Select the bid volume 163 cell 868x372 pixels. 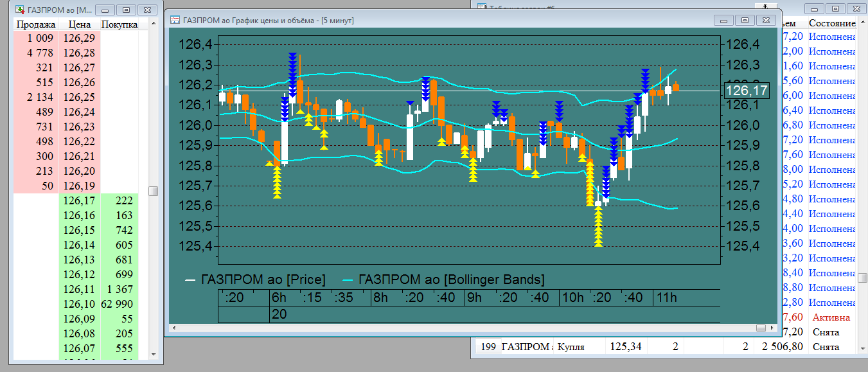[120, 216]
